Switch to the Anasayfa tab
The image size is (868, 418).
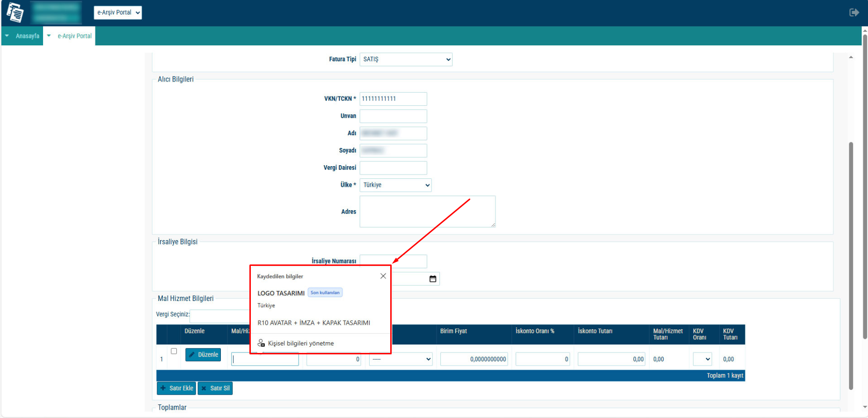27,36
